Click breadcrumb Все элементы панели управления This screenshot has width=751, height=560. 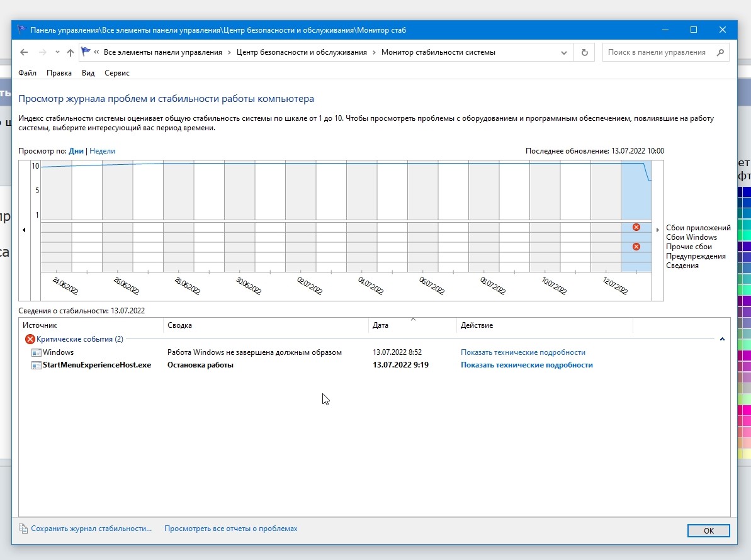pyautogui.click(x=163, y=52)
